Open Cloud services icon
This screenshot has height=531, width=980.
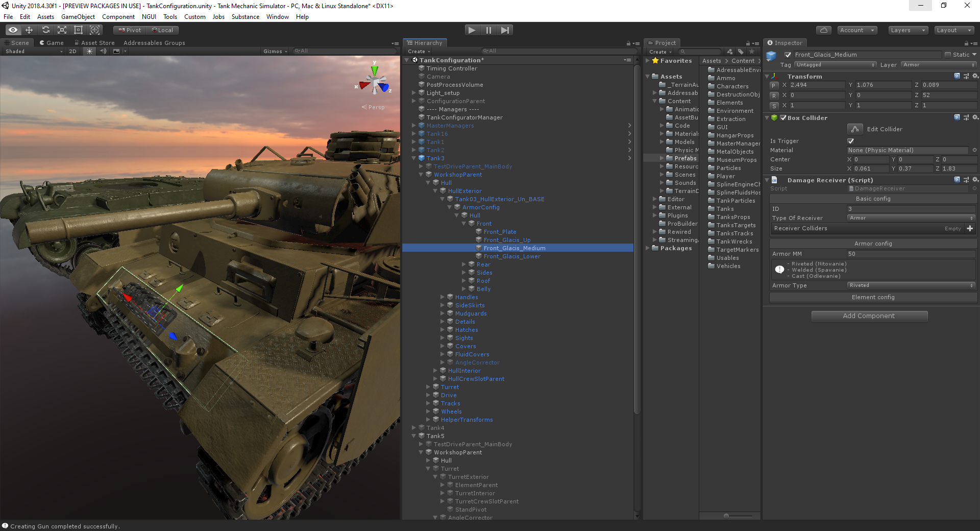[x=823, y=30]
